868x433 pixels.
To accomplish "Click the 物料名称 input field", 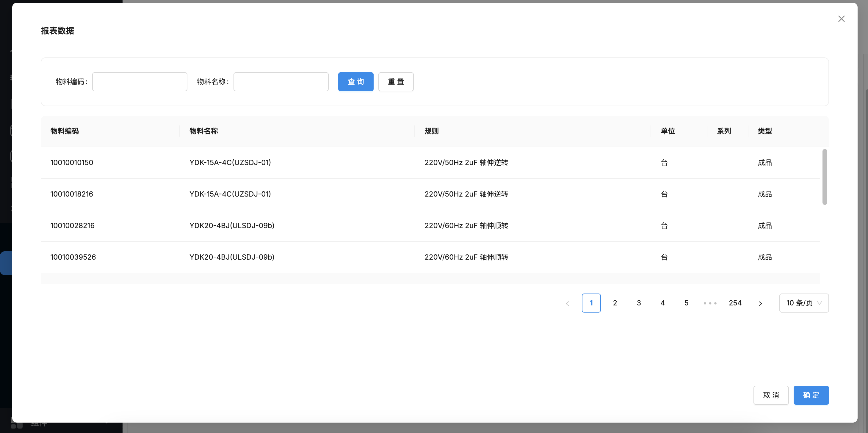I will [281, 81].
